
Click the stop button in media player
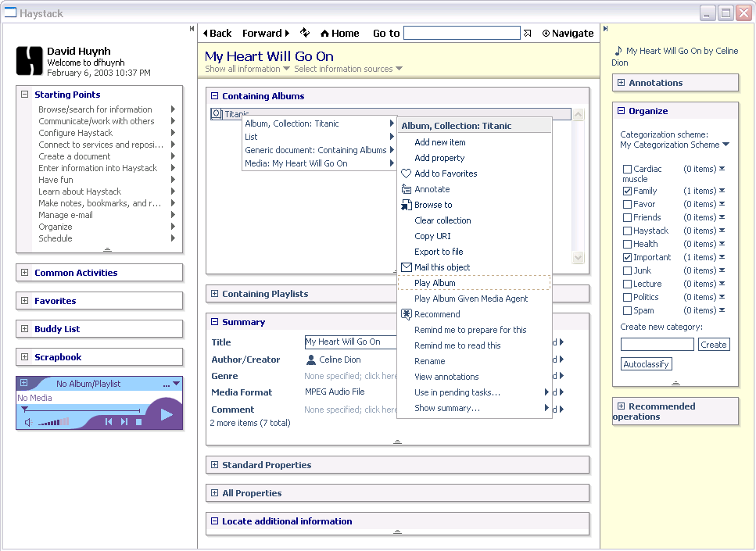138,422
